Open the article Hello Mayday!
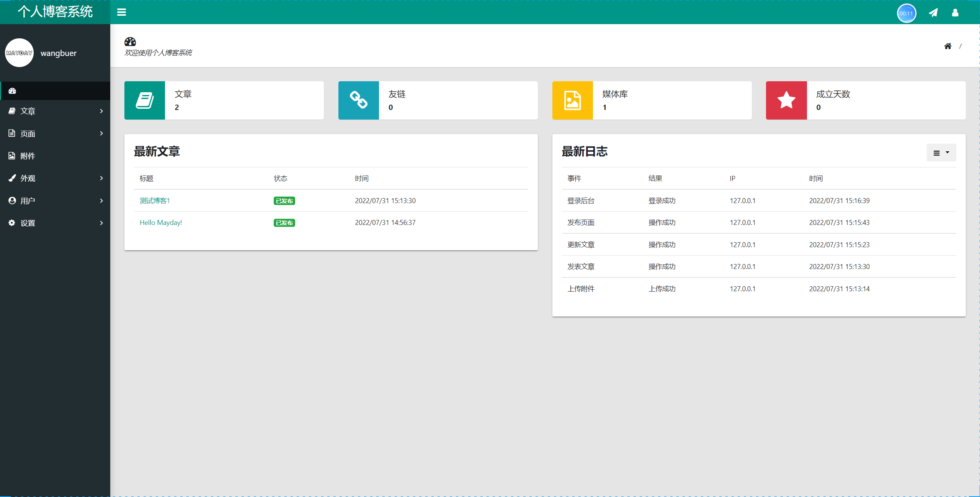 point(160,222)
